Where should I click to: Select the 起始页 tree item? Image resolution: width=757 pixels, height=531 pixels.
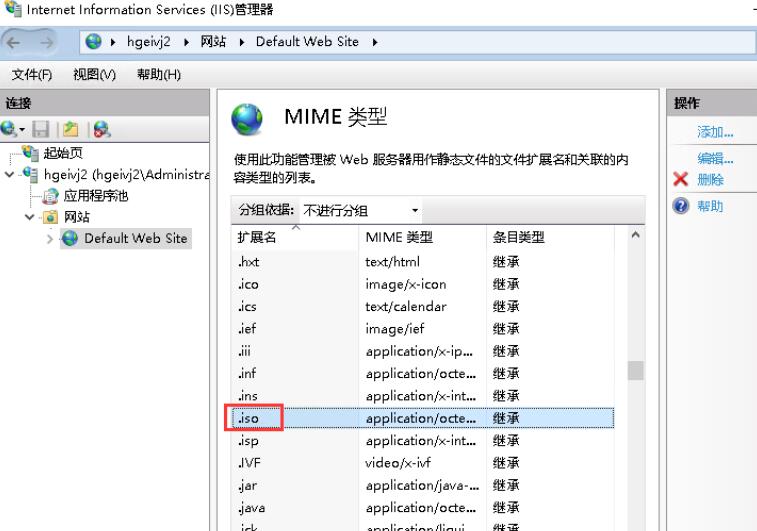click(63, 153)
